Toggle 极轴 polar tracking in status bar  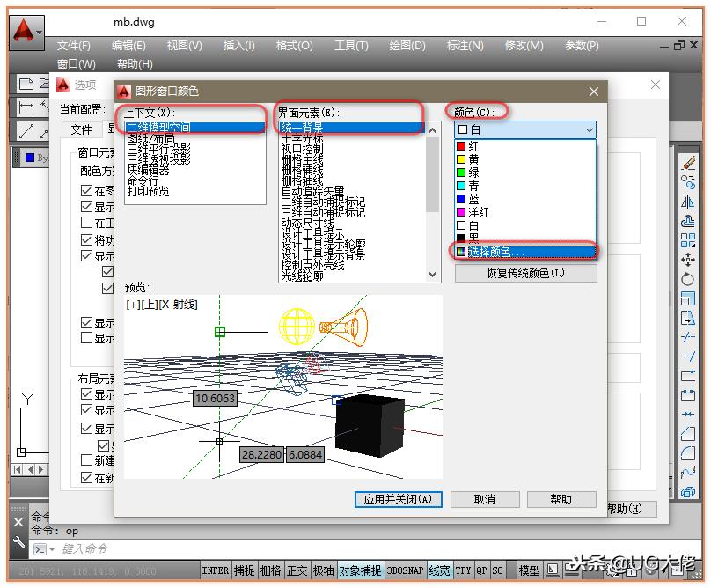coord(323,570)
